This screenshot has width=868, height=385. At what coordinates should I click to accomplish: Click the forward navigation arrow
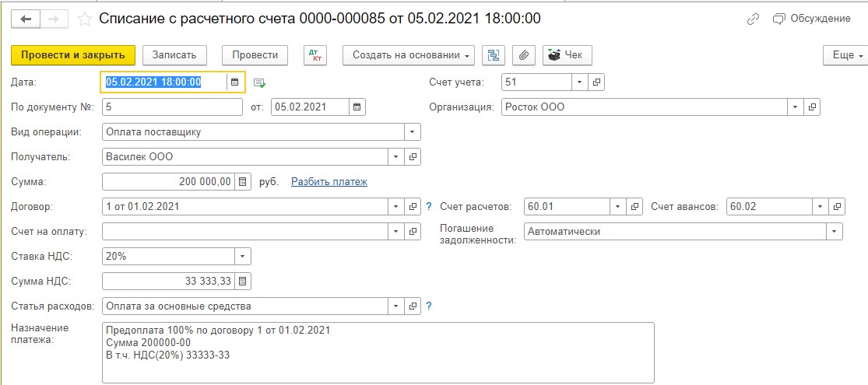click(54, 19)
